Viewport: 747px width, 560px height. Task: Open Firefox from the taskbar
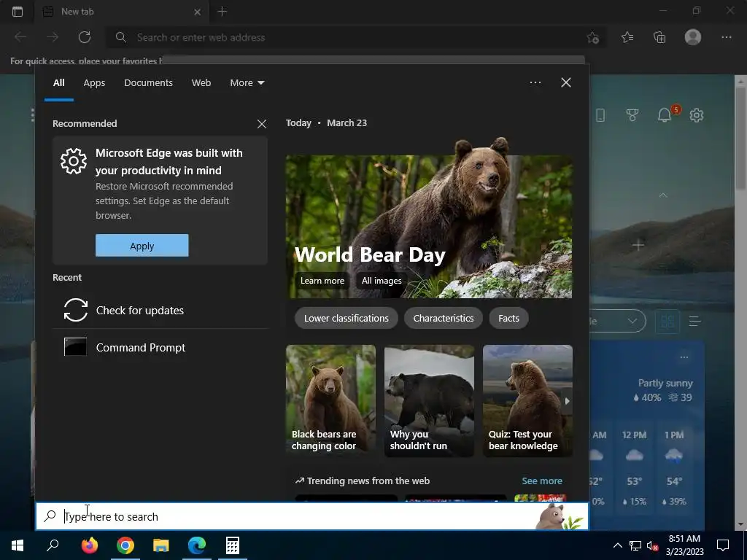coord(90,545)
